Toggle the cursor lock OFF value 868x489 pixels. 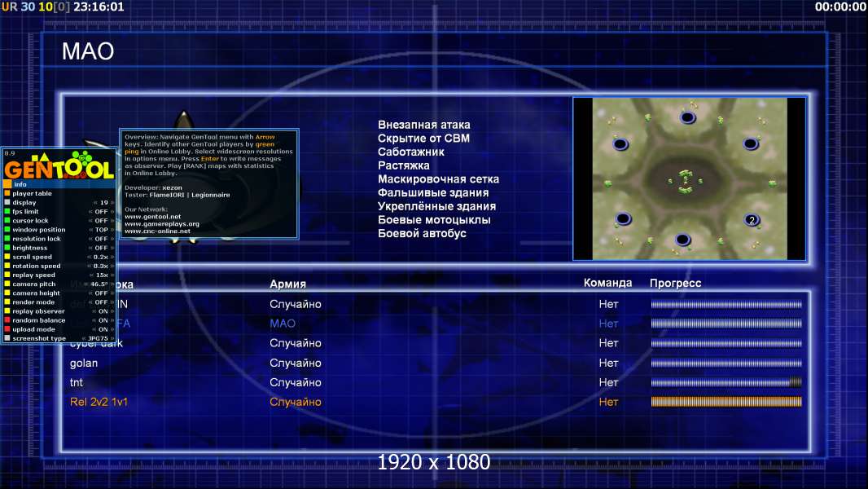101,220
